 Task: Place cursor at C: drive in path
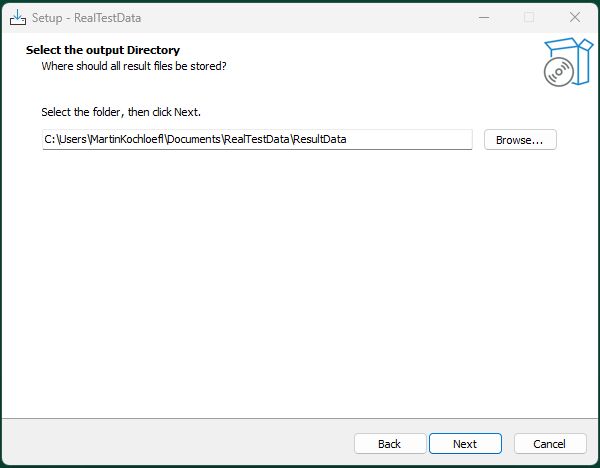50,139
